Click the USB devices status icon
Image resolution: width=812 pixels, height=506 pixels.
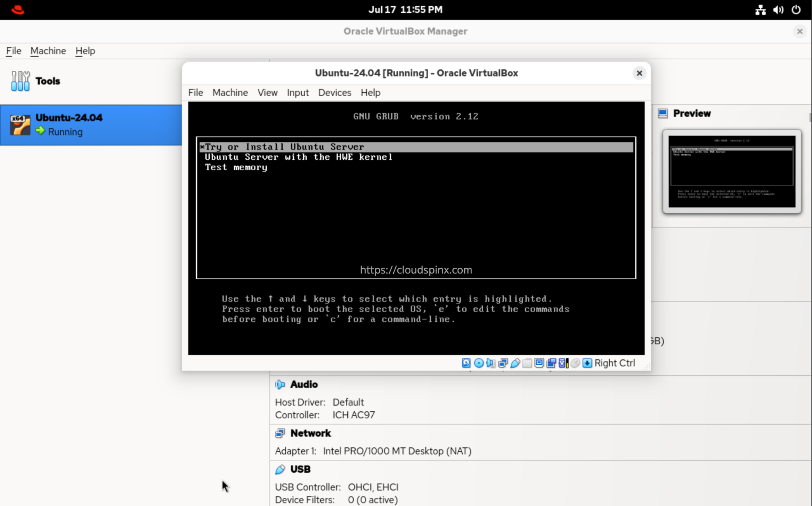point(514,363)
